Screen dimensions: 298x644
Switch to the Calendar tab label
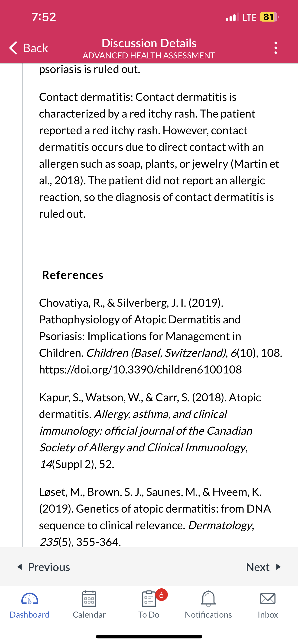pos(89,615)
